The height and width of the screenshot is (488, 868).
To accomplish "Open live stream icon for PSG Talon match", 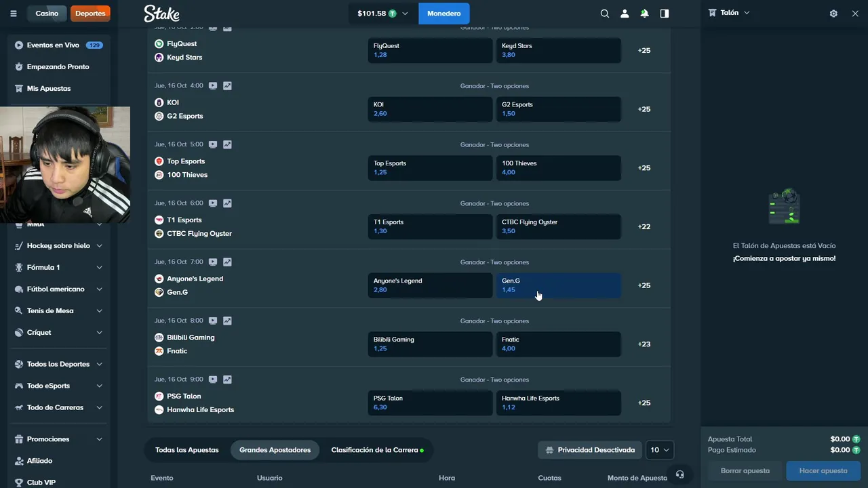I will (213, 380).
